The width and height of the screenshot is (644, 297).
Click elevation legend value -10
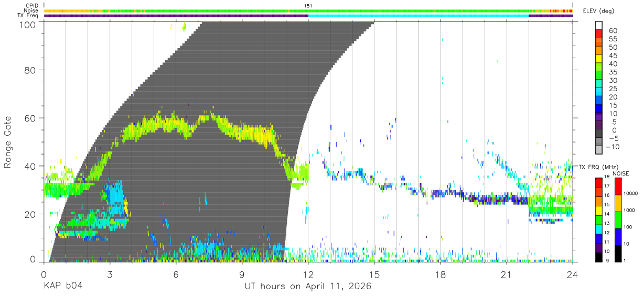pos(611,147)
